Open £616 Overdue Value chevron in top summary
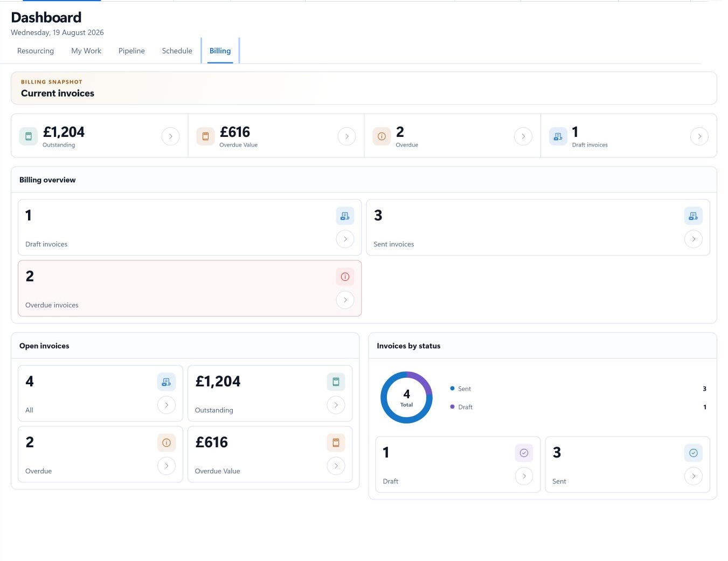728x561 pixels. pyautogui.click(x=346, y=136)
